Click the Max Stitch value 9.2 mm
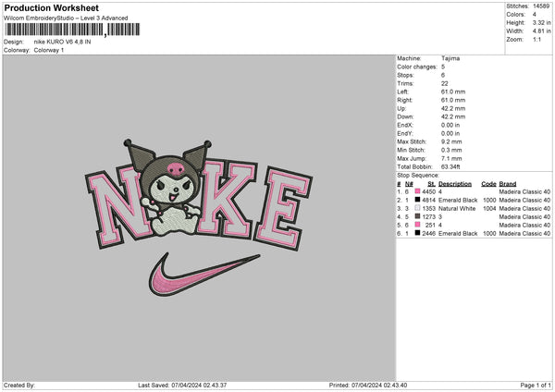Image resolution: width=555 pixels, height=392 pixels. (451, 141)
